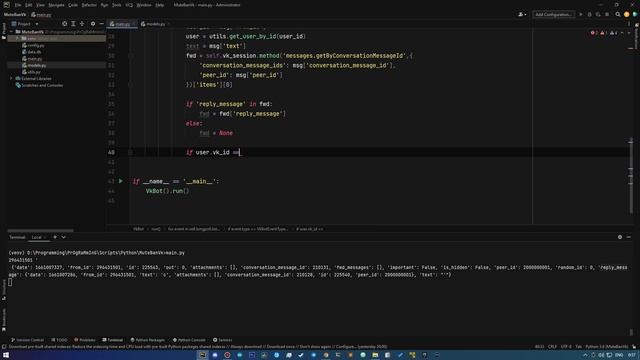Click the UTF-8 encoding status widget

click(566, 347)
